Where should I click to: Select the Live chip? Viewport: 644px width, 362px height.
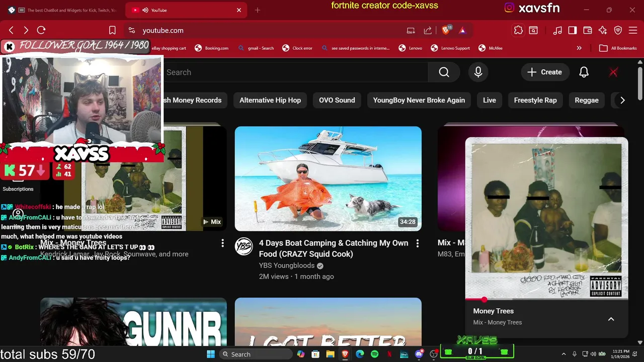click(x=490, y=100)
